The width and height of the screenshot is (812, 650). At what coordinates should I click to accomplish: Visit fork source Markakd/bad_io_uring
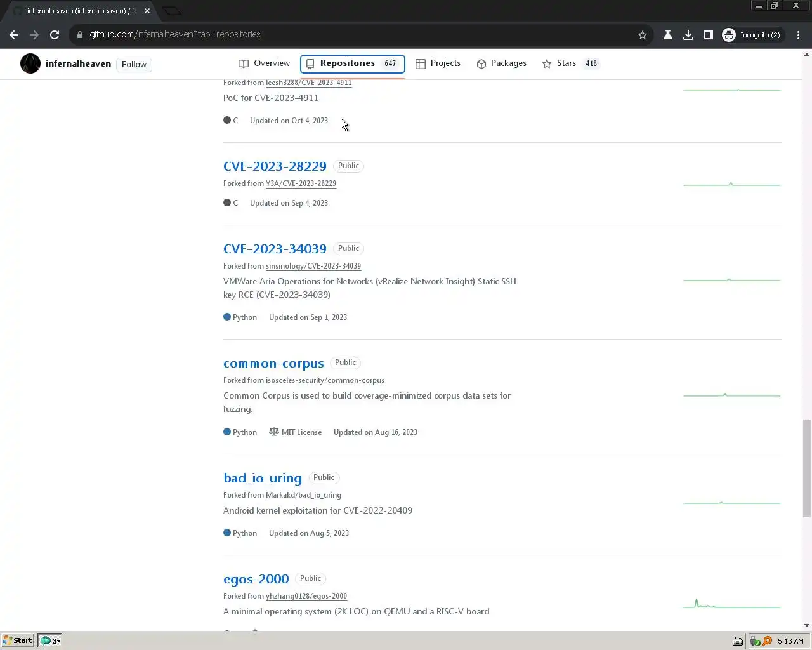coord(303,495)
